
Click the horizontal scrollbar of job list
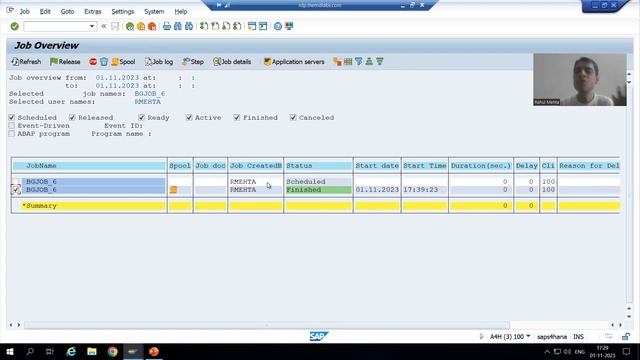[267, 325]
